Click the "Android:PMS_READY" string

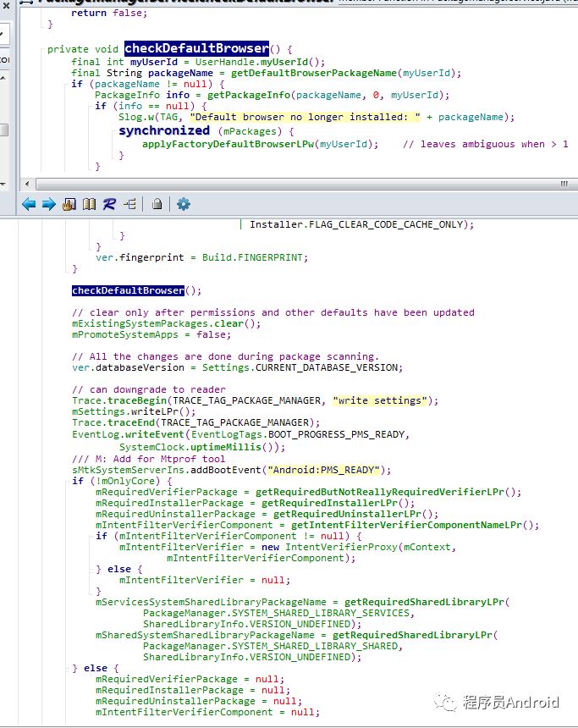point(324,470)
